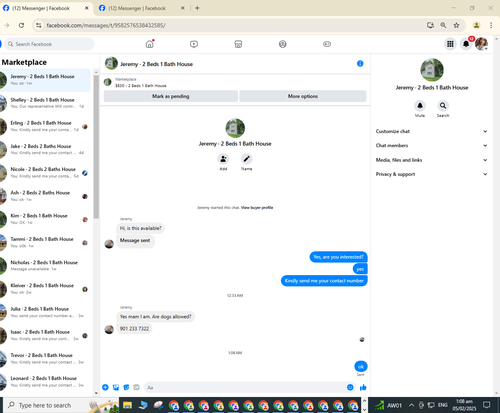Open the Marketplace storefront icon
The height and width of the screenshot is (413, 500).
[238, 44]
